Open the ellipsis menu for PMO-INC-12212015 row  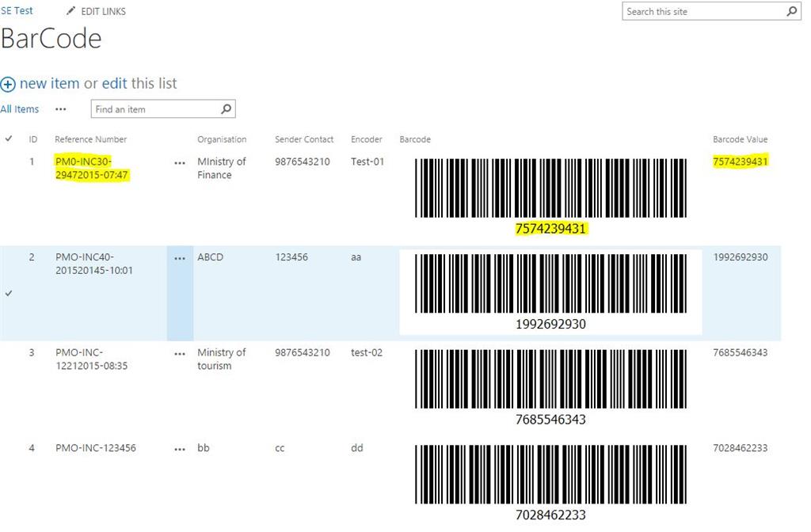tap(180, 354)
